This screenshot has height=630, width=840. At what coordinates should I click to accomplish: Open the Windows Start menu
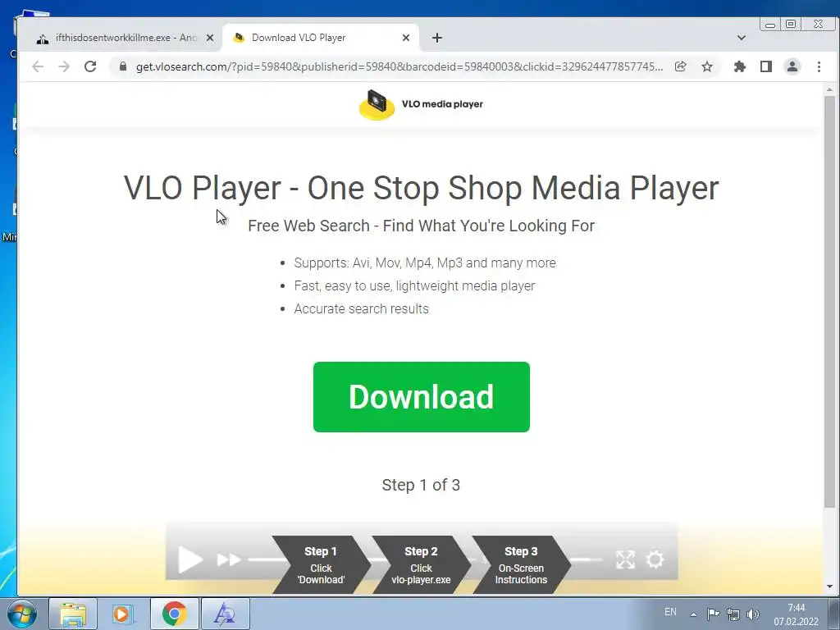pos(22,614)
